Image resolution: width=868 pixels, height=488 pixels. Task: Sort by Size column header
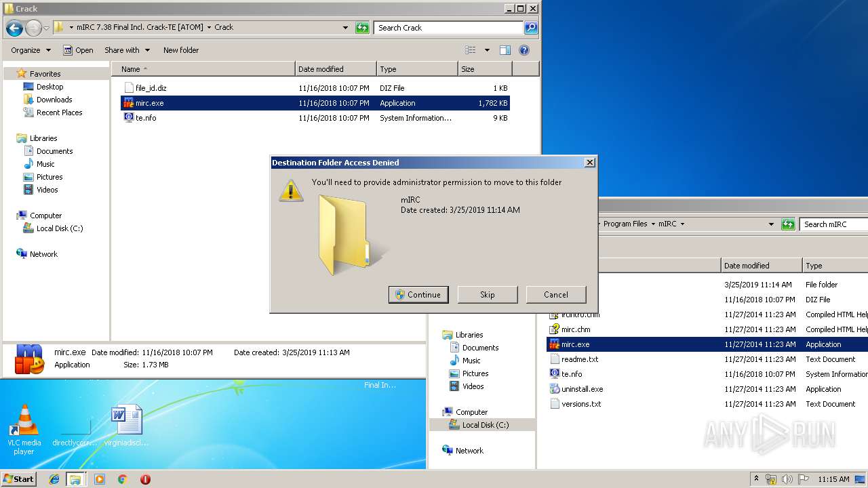click(x=485, y=69)
